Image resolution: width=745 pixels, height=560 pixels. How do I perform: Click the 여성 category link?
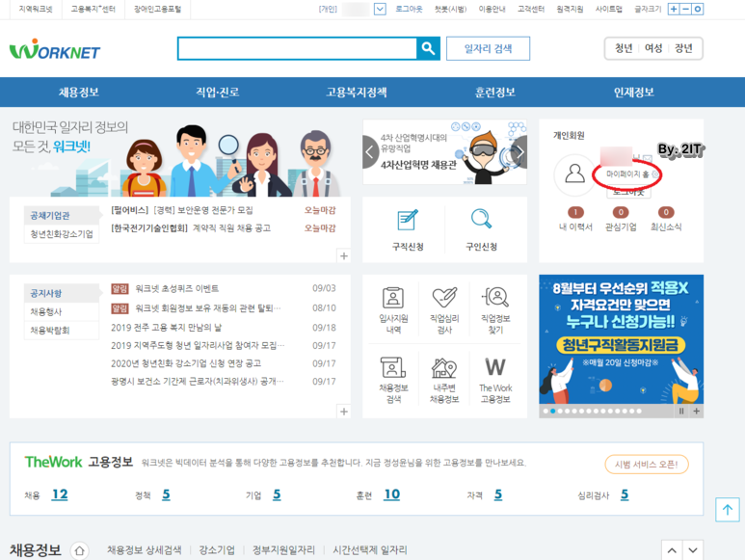point(653,48)
